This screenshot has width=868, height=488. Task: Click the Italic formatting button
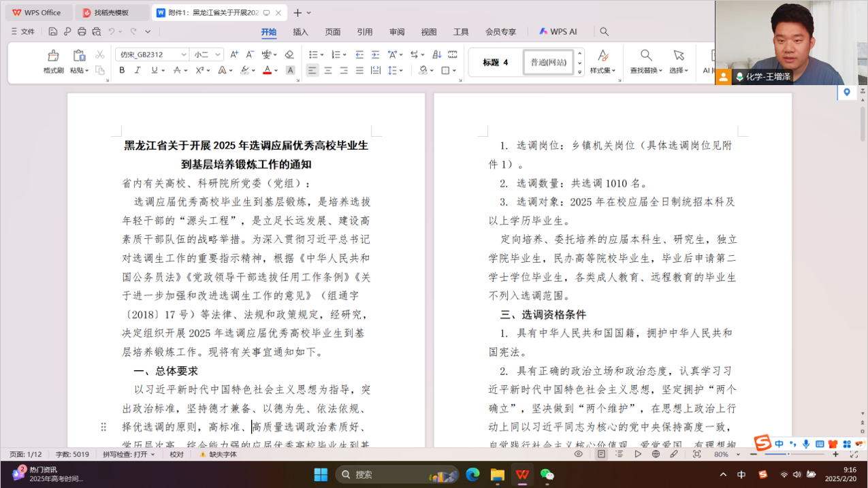coord(138,70)
